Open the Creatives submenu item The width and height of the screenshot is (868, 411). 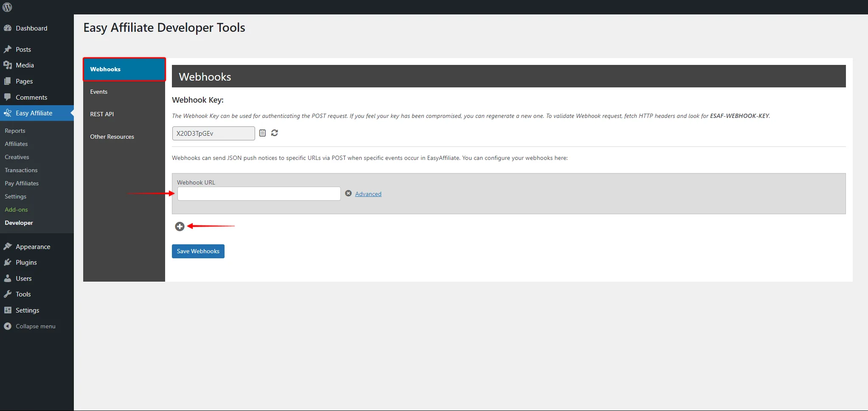pos(17,157)
